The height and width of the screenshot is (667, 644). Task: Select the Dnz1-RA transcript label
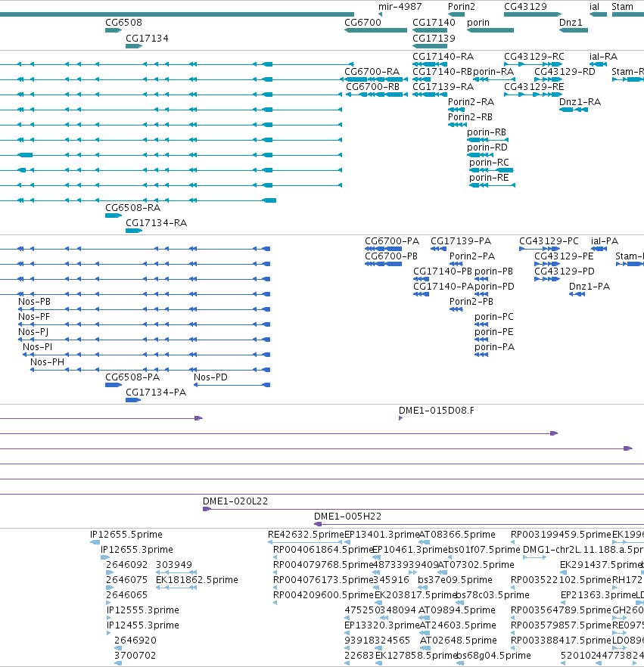coord(580,102)
